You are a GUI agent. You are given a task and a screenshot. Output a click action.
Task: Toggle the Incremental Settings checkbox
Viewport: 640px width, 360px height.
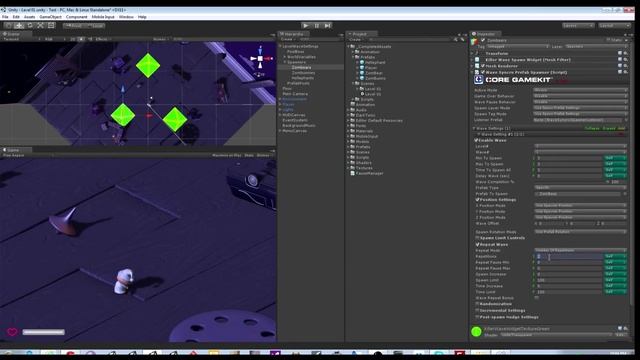coord(477,311)
